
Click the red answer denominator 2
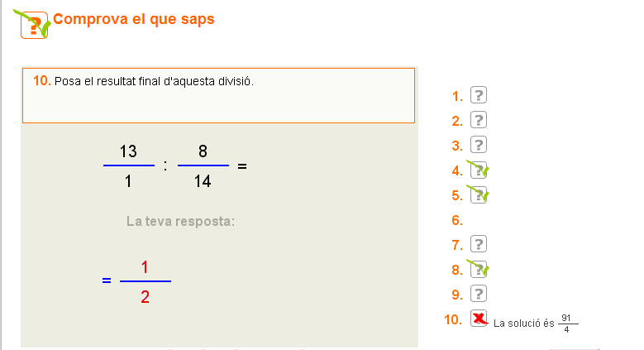tap(145, 296)
